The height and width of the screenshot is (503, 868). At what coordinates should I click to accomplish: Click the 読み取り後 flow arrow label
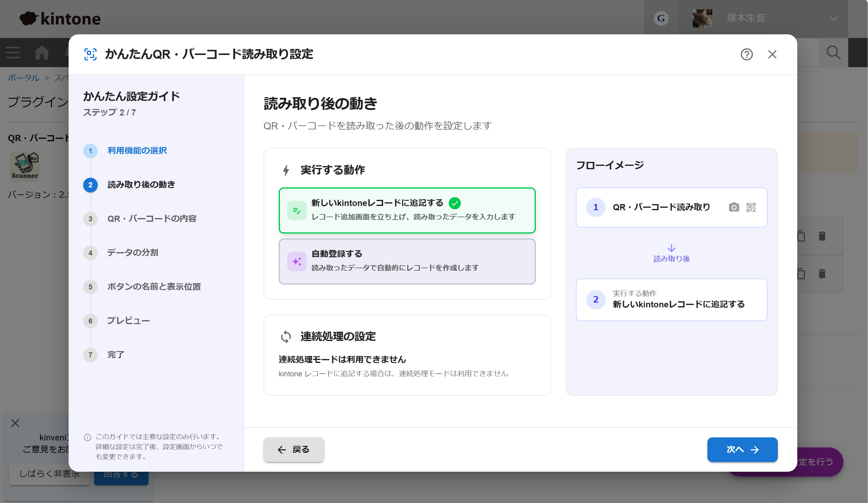tap(671, 258)
